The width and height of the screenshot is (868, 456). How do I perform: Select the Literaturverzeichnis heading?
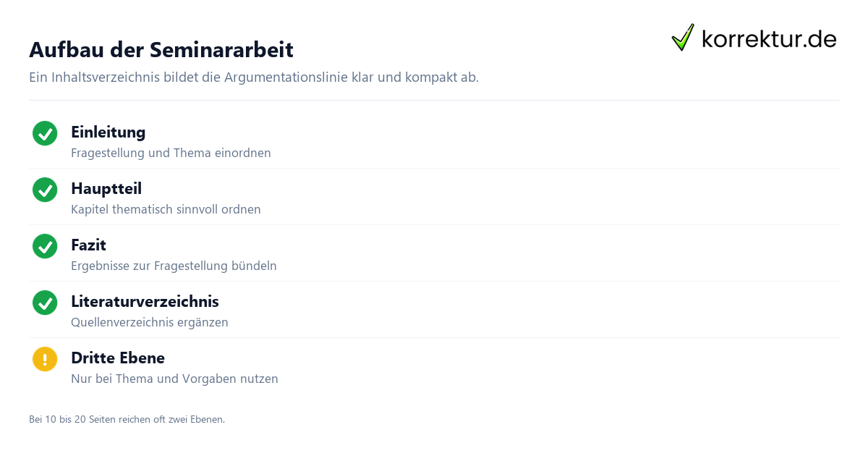click(145, 302)
